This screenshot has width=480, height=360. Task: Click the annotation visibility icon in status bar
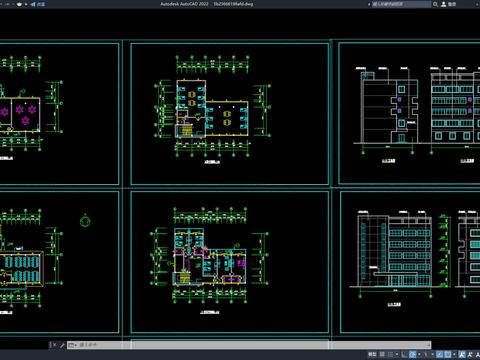pyautogui.click(x=461, y=354)
